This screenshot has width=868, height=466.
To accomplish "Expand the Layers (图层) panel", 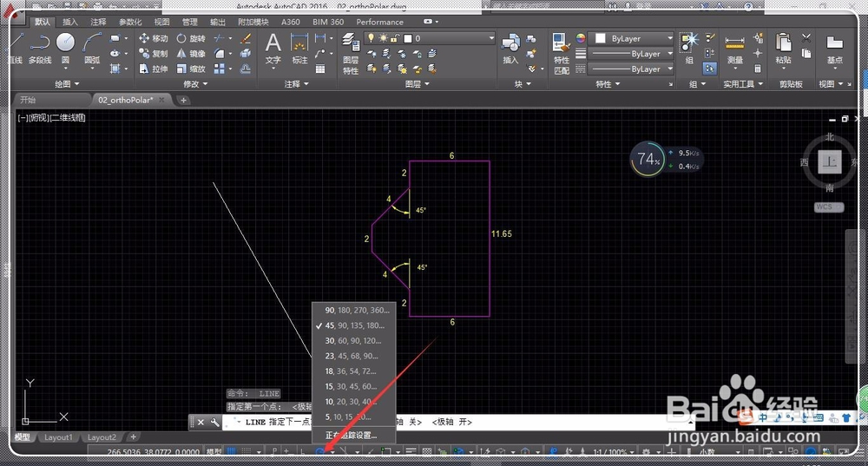I will coord(417,84).
